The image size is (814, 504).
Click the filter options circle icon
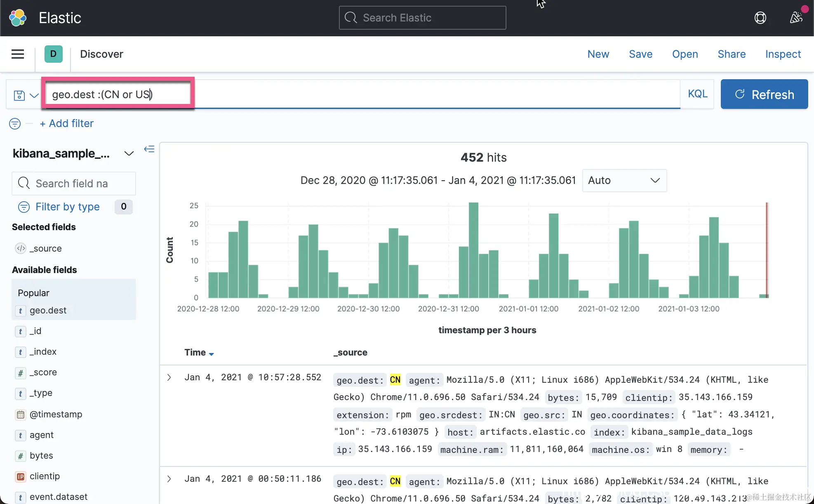[x=15, y=123]
